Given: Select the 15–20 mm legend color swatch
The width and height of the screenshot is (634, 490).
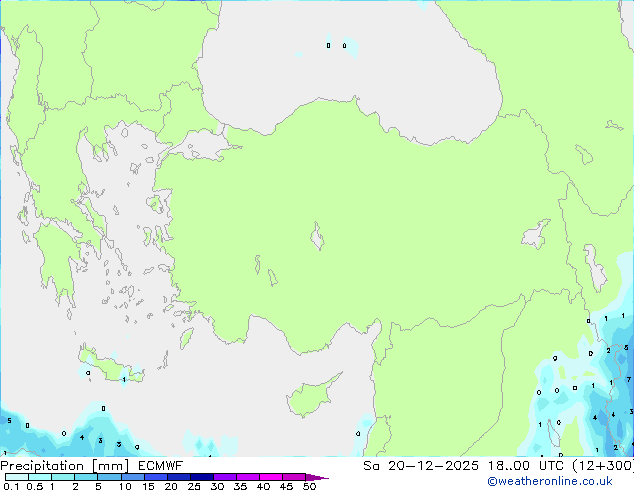Looking at the screenshot, I should pyautogui.click(x=155, y=477).
